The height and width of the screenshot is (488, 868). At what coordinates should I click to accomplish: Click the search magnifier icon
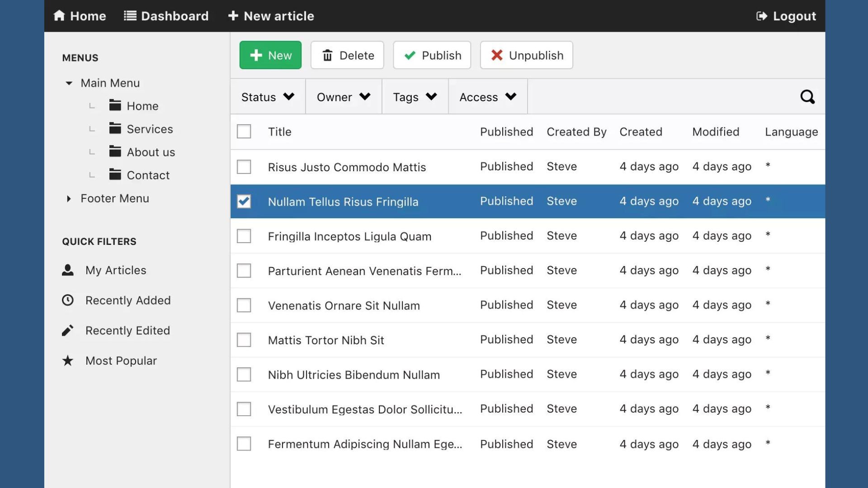point(807,97)
